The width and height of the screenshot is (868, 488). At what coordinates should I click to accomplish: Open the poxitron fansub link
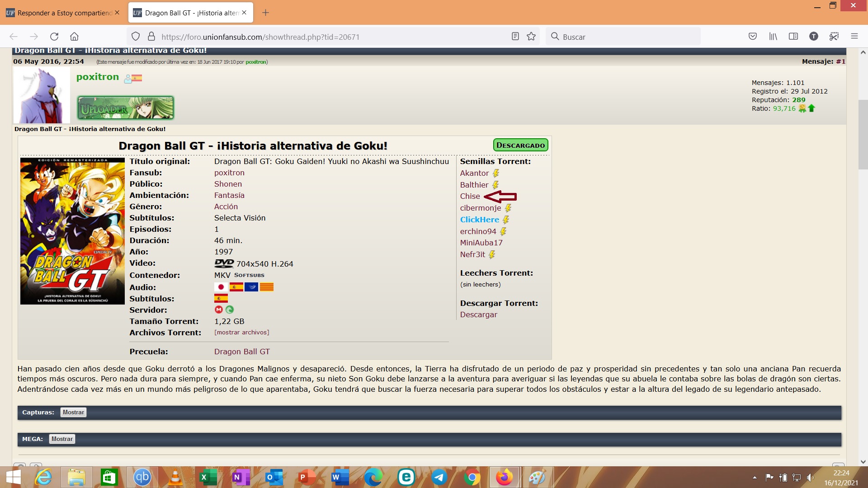(229, 173)
